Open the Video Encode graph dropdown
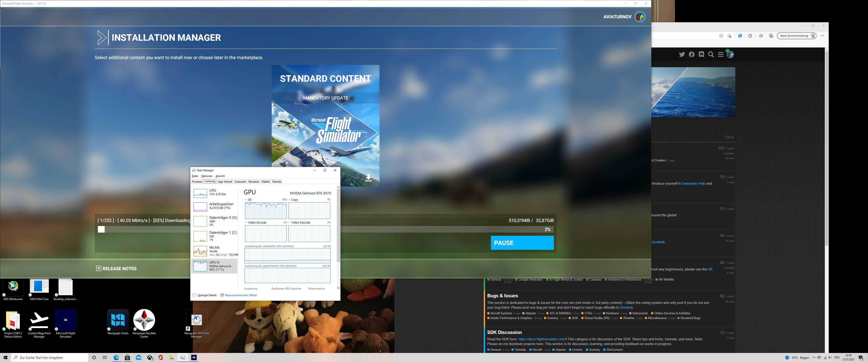Screen dimensions: 868x362 click(246, 223)
